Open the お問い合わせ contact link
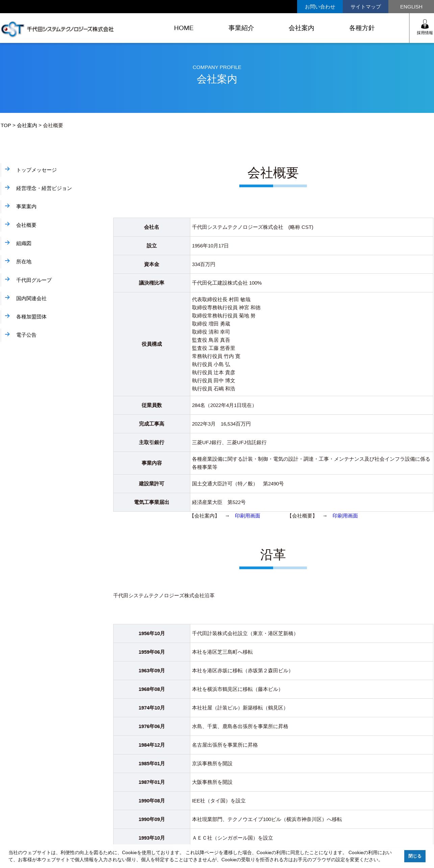Image resolution: width=434 pixels, height=868 pixels. (x=320, y=7)
